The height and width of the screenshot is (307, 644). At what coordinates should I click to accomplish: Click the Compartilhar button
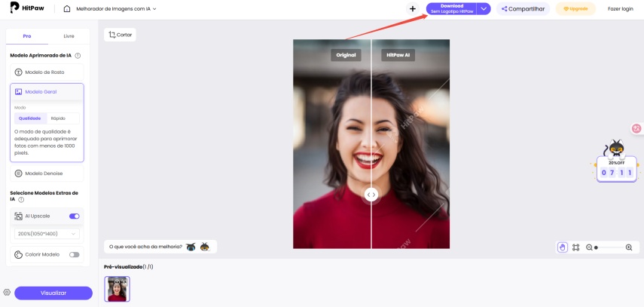point(523,8)
